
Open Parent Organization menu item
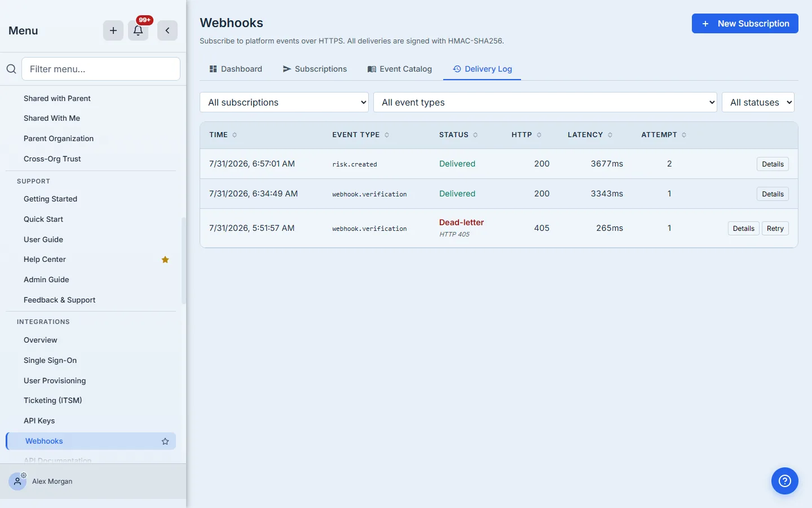pos(91,139)
